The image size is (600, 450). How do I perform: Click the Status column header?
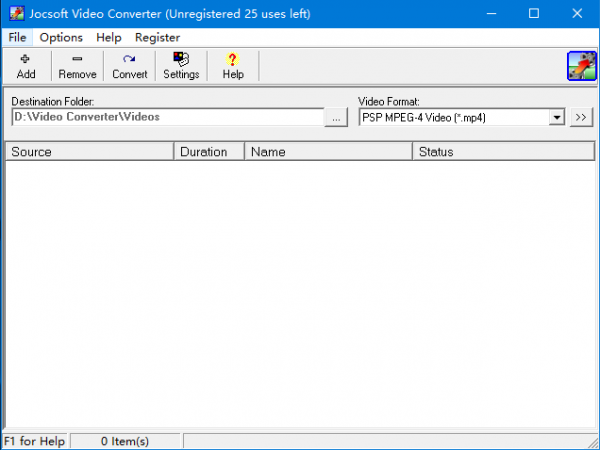pyautogui.click(x=503, y=152)
